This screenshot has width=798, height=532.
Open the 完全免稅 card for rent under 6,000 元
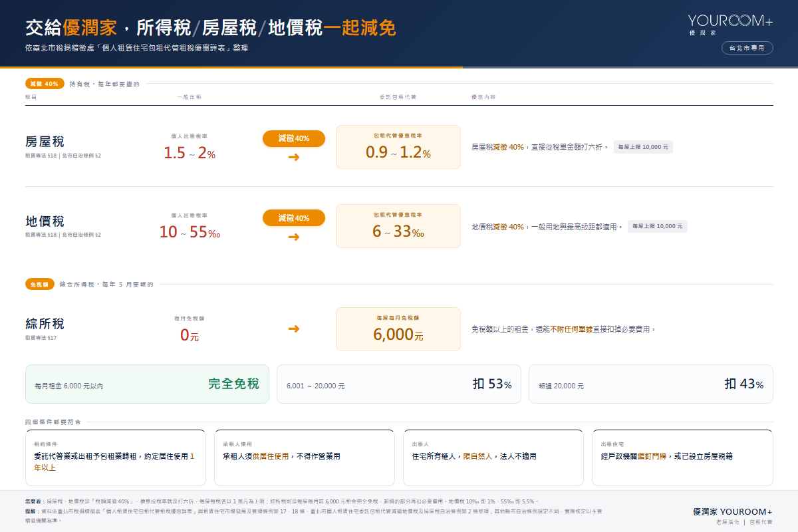[147, 384]
